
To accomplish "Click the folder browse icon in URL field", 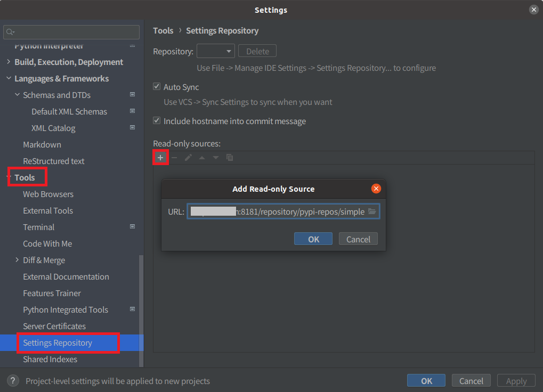I will tap(372, 211).
